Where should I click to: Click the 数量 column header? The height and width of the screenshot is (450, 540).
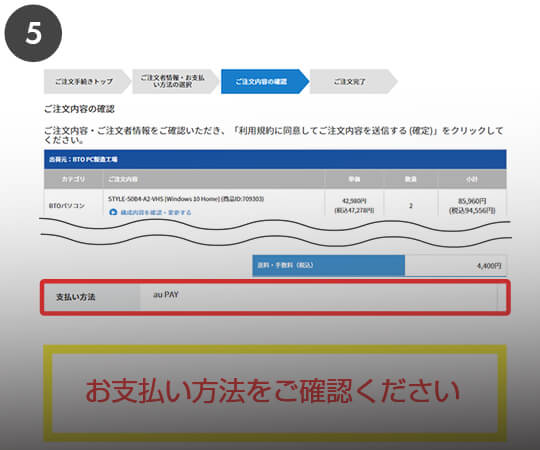(411, 179)
